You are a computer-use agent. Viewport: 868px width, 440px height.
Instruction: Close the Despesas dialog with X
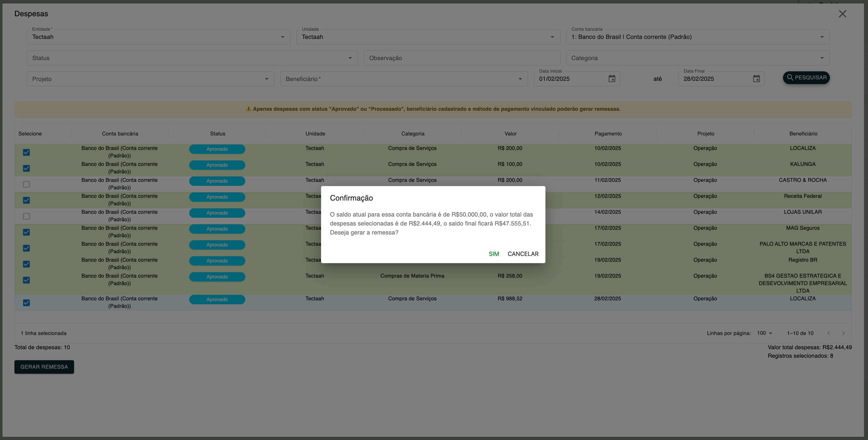(842, 14)
